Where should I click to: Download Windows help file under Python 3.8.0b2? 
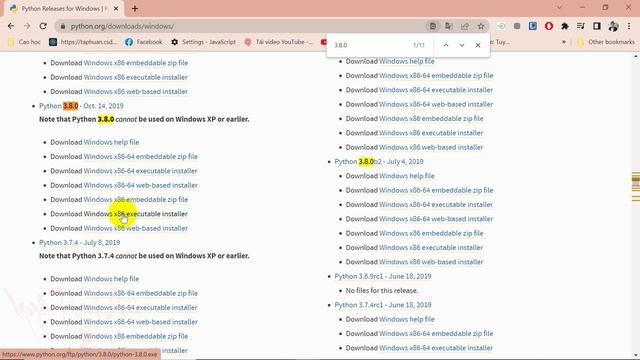coord(407,176)
